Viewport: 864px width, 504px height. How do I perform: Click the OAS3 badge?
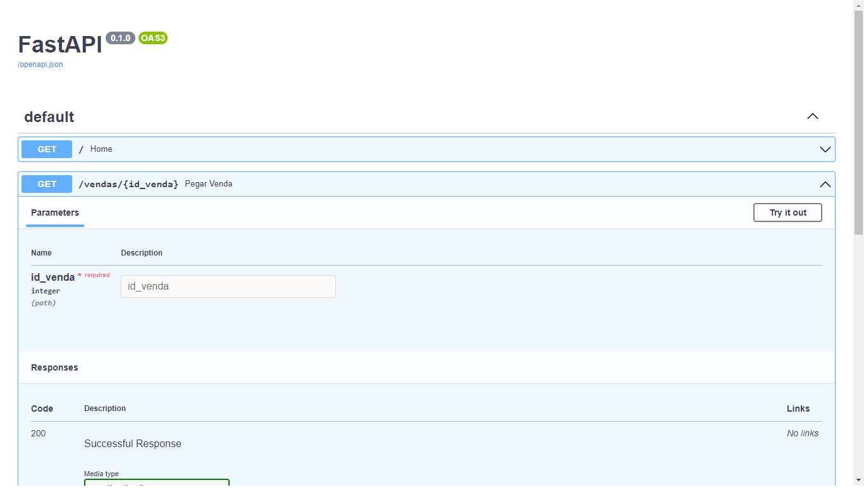coord(153,38)
